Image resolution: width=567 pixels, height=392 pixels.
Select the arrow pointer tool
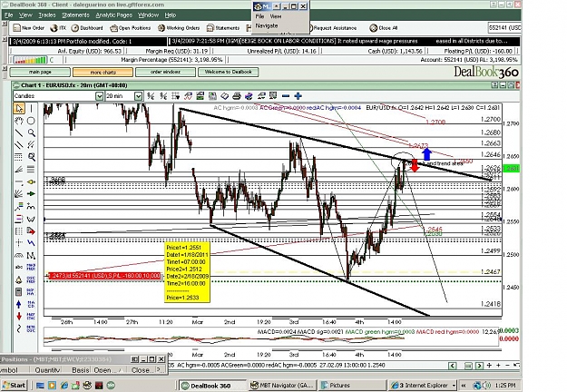click(19, 108)
